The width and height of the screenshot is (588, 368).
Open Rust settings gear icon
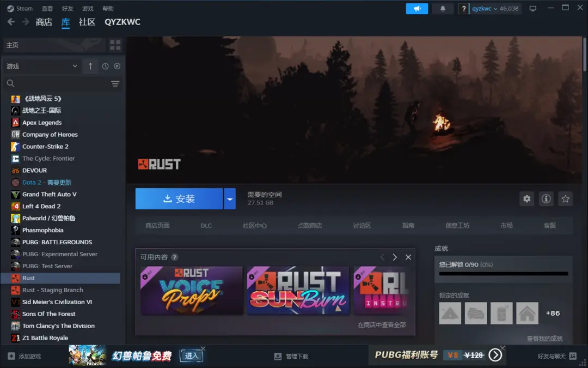(527, 198)
